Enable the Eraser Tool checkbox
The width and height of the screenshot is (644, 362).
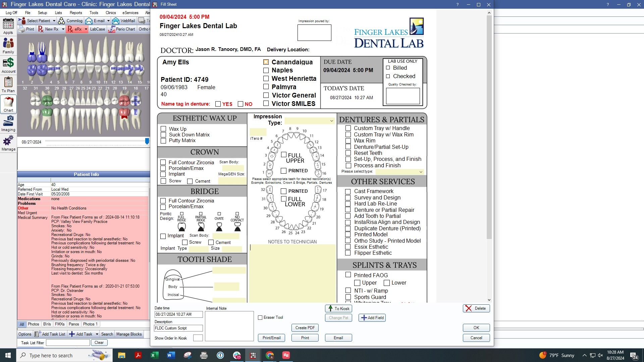point(260,317)
